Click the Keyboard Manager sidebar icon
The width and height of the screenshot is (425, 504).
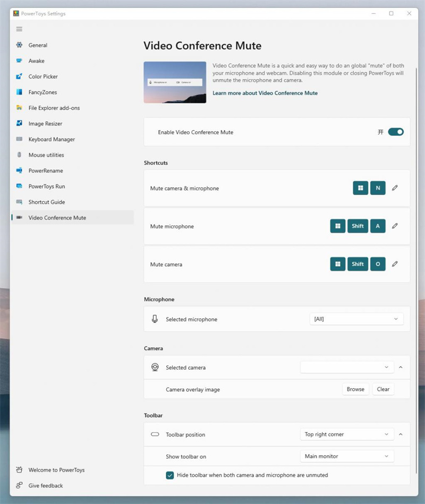(20, 139)
